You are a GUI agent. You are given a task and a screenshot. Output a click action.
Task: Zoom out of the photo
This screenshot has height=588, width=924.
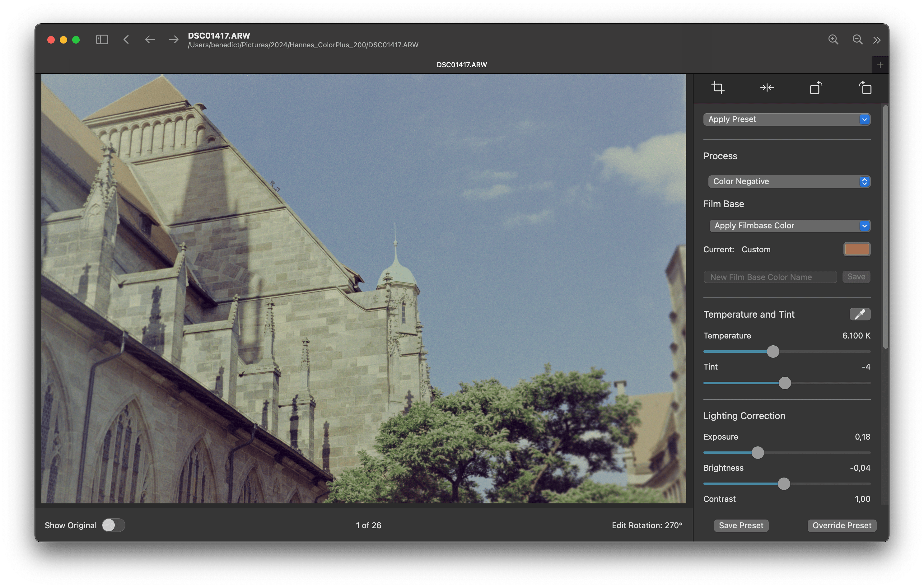(x=858, y=40)
